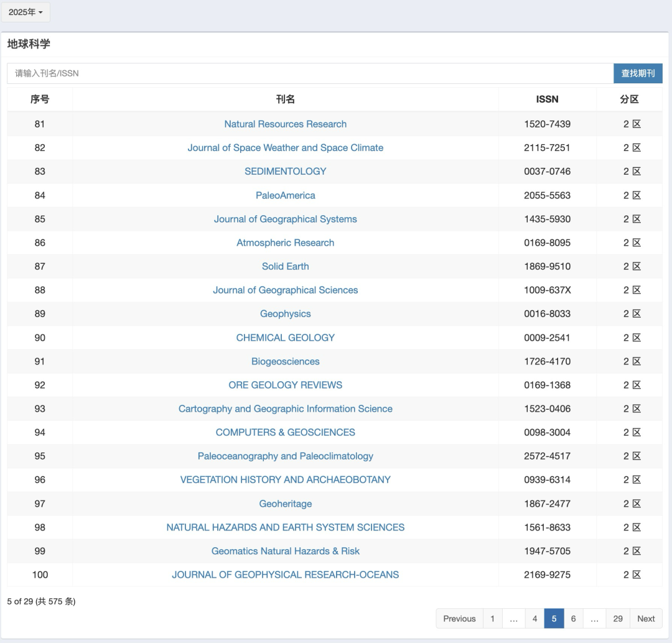
Task: Open VEGETATION HISTORY AND ARCHAEOBOTANY link
Action: point(286,479)
